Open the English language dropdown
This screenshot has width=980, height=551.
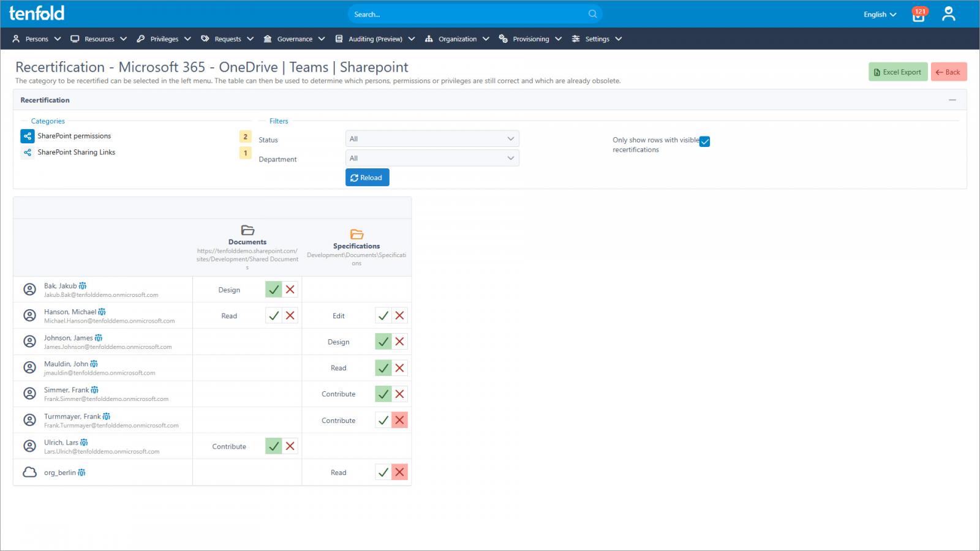tap(880, 15)
